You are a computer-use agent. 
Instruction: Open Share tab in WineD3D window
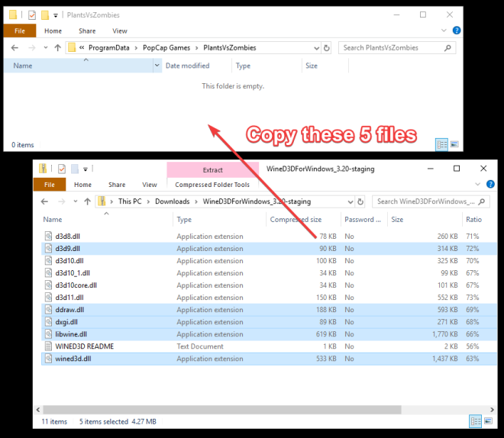117,185
